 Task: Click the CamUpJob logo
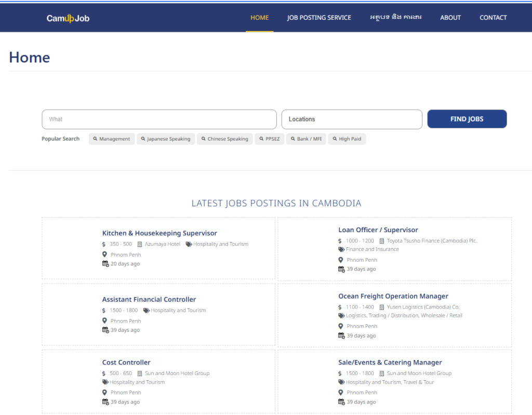(68, 18)
